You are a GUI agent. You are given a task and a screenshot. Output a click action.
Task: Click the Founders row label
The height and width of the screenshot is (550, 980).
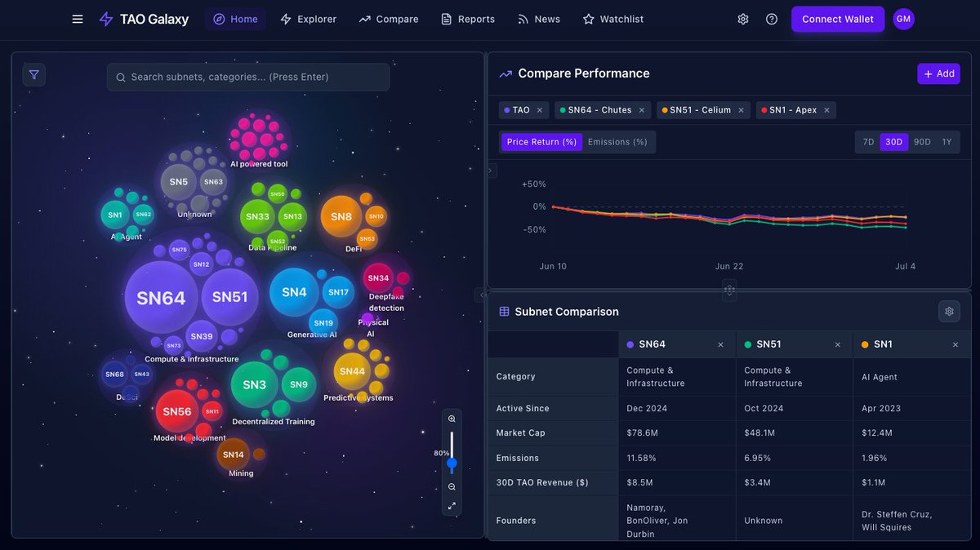[x=516, y=521]
